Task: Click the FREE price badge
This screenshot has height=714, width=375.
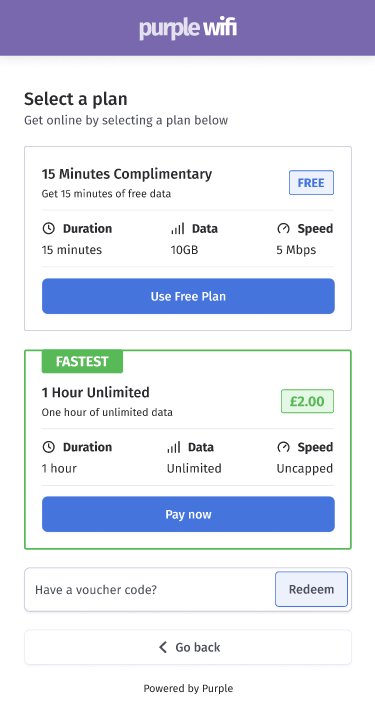Action: tap(311, 183)
